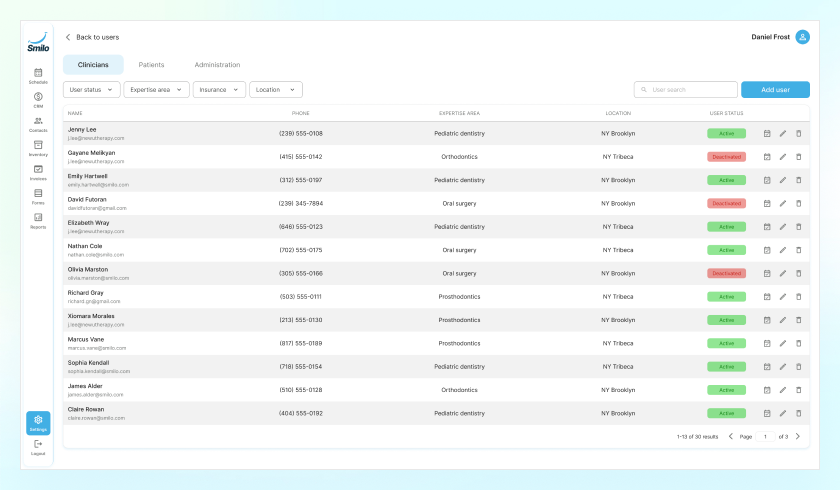Delete Emily Hartwell with trash icon

coord(798,180)
